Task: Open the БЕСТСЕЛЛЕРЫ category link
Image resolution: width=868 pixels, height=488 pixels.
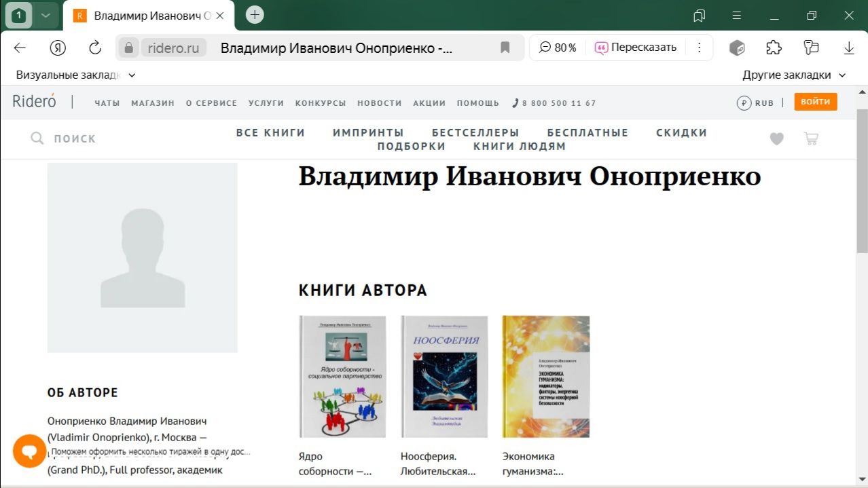Action: click(475, 132)
